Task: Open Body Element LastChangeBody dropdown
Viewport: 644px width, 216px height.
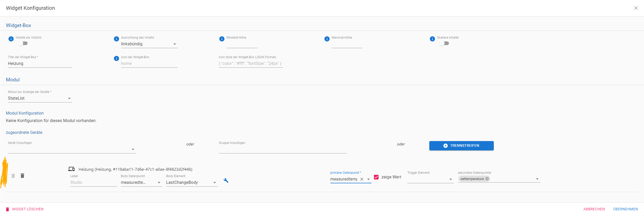Action: pos(192,183)
